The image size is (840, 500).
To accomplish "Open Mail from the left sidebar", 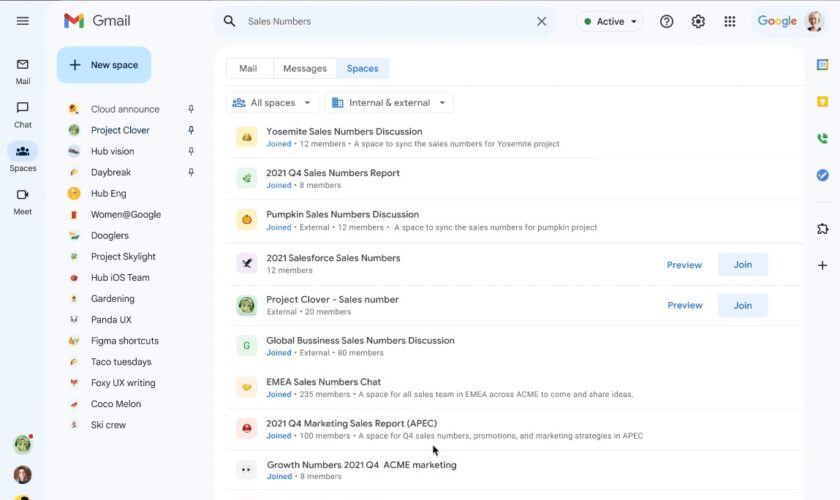I will click(x=22, y=70).
